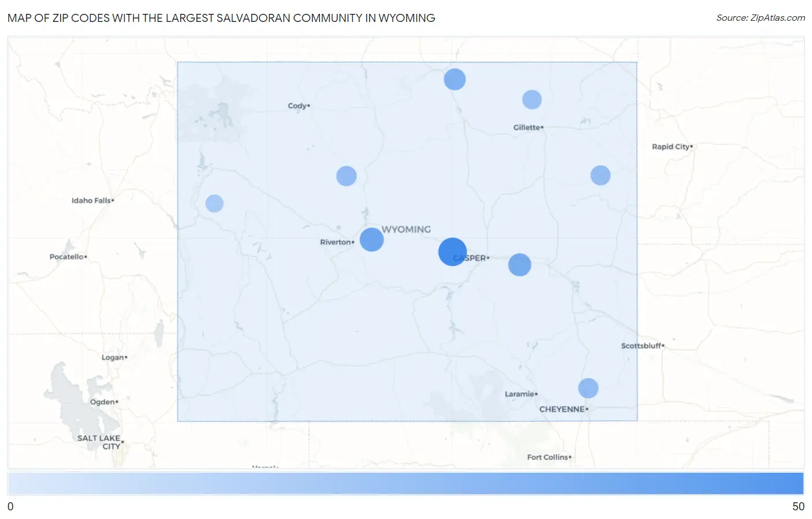Click the CHEYENNE city label
Screen dimensions: 812x519
click(x=563, y=409)
